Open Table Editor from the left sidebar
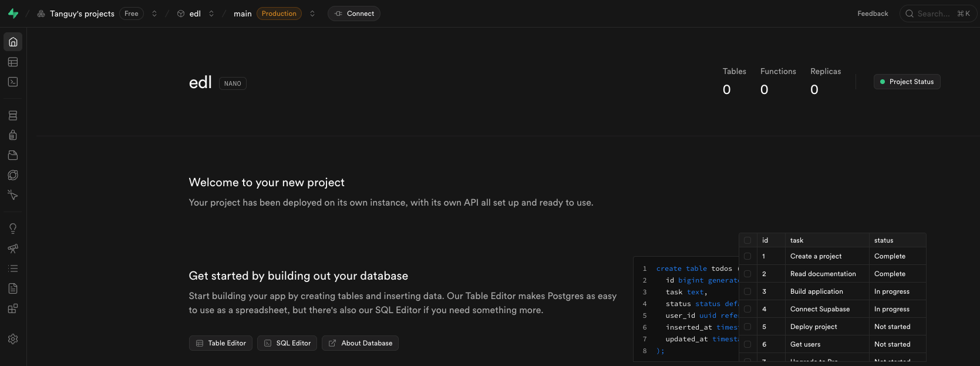This screenshot has height=366, width=980. [x=13, y=62]
